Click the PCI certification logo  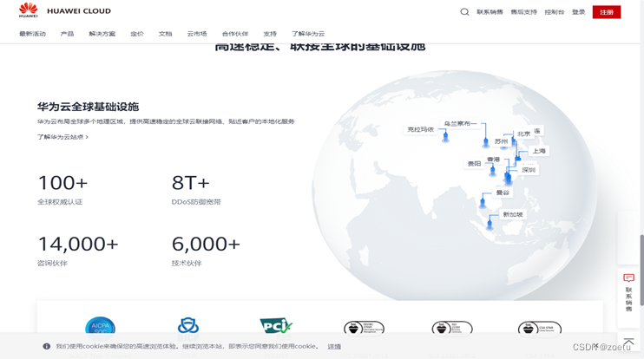(x=276, y=326)
